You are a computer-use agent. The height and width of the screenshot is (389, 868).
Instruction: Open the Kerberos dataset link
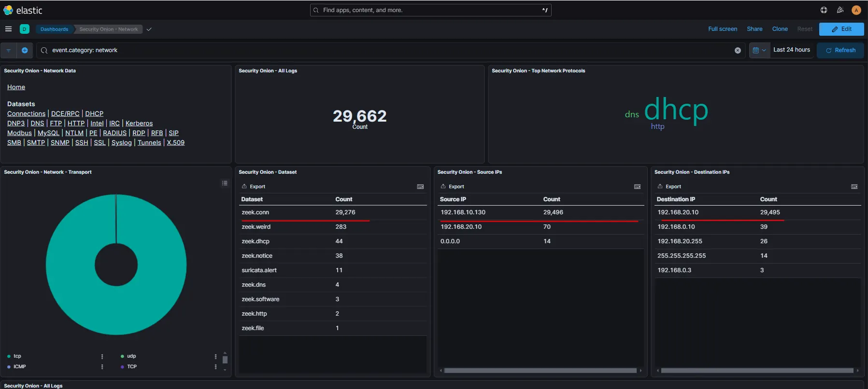pos(139,124)
